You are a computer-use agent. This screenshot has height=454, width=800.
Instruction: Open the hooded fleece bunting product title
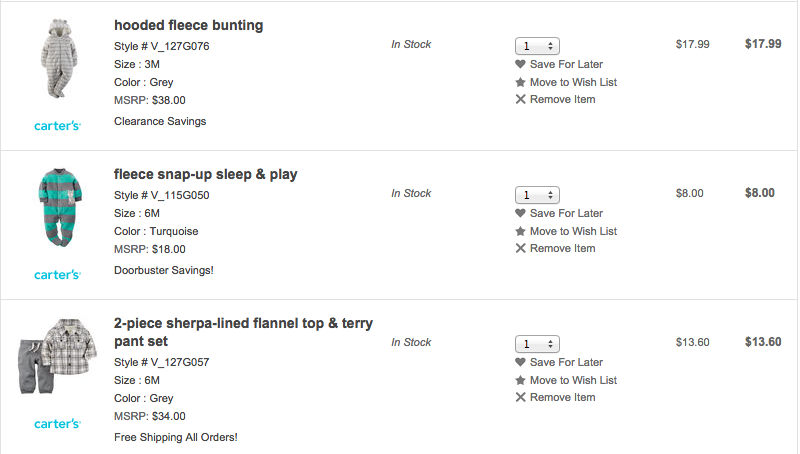click(188, 24)
